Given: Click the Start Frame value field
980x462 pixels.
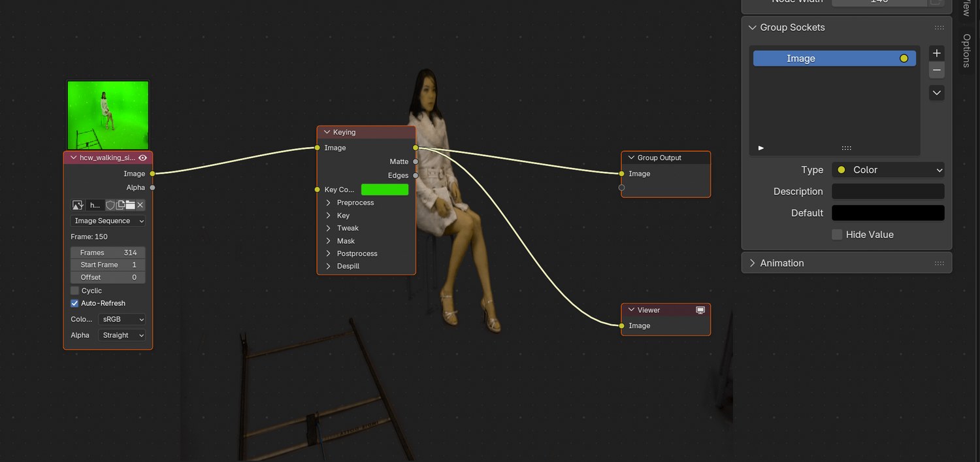Looking at the screenshot, I should pyautogui.click(x=108, y=265).
